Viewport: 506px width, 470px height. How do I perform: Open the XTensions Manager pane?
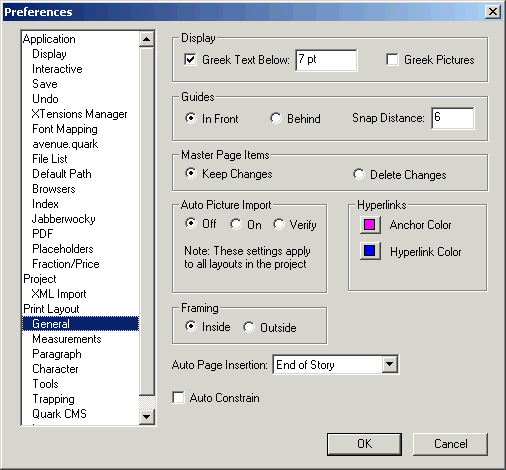point(80,114)
